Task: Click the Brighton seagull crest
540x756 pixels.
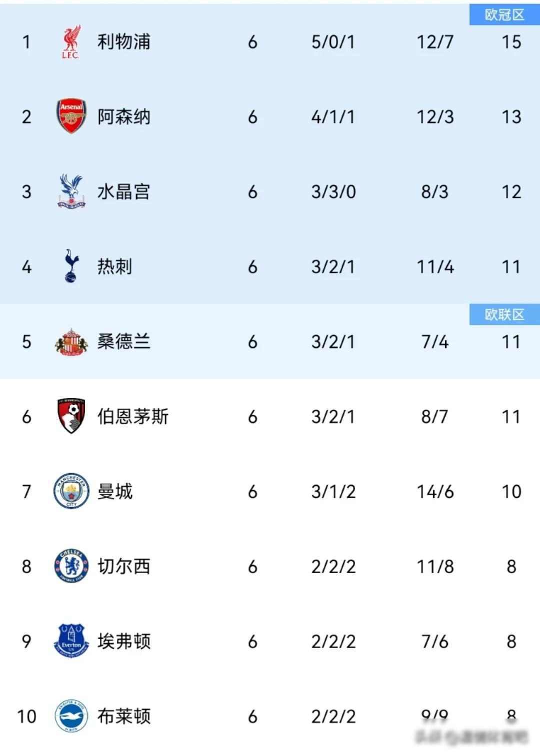Action: click(71, 716)
